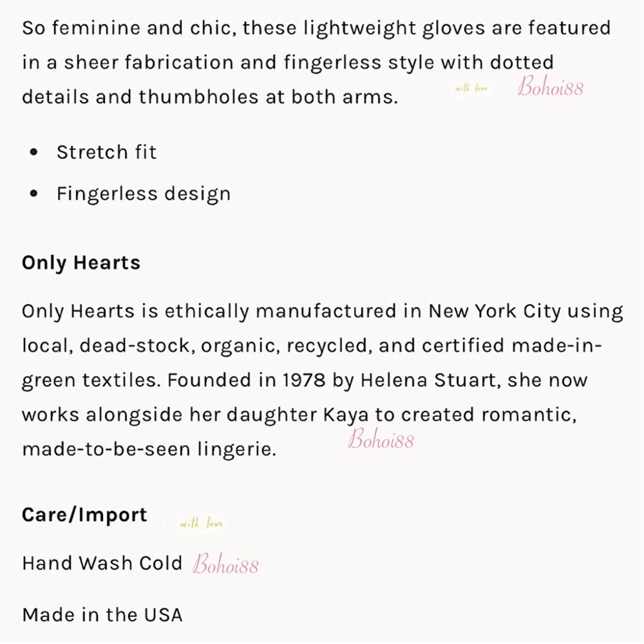Click the bullet dot before Stretch fit
This screenshot has height=644, width=644.
(x=33, y=153)
